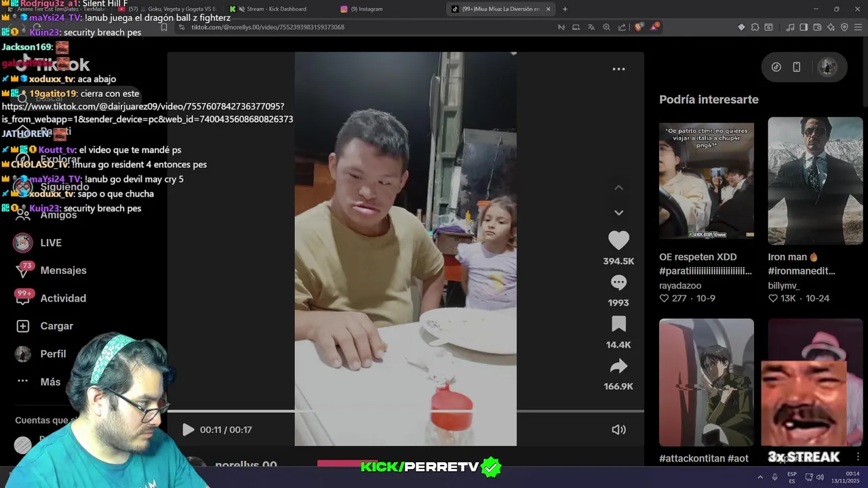Open Brave Rewards triangle icon

click(x=654, y=27)
